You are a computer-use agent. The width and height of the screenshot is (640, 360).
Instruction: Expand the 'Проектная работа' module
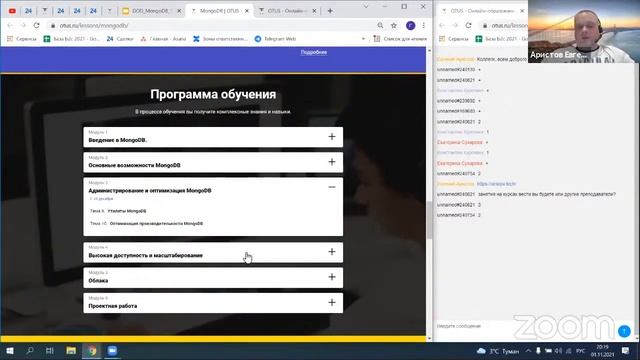coord(213,303)
